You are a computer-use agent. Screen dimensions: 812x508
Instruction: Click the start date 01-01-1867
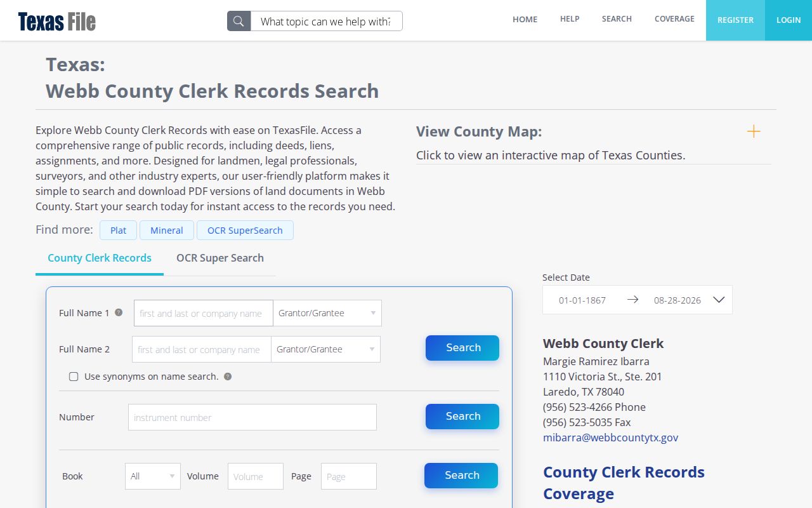point(582,300)
